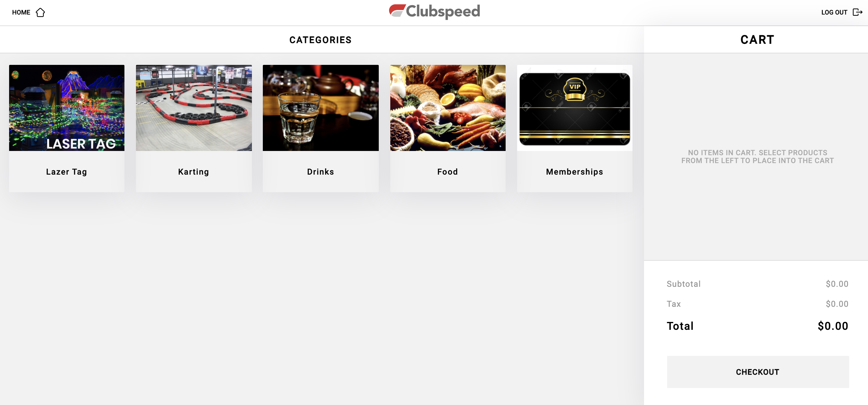Viewport: 868px width, 405px height.
Task: Click the Clubspeed logo
Action: click(x=434, y=12)
